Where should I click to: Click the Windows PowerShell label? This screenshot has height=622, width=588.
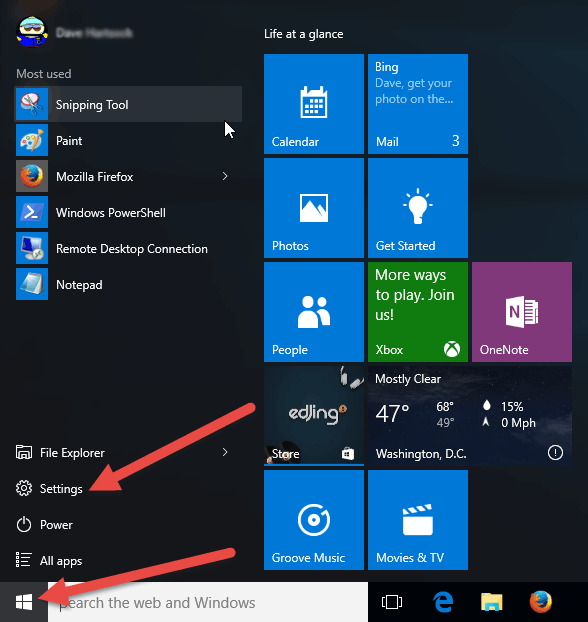111,213
